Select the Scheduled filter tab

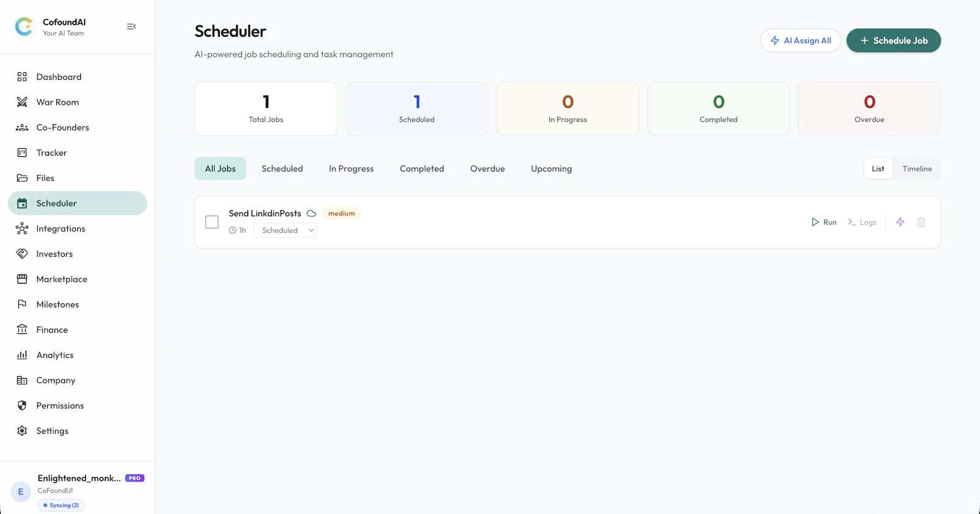(x=282, y=168)
